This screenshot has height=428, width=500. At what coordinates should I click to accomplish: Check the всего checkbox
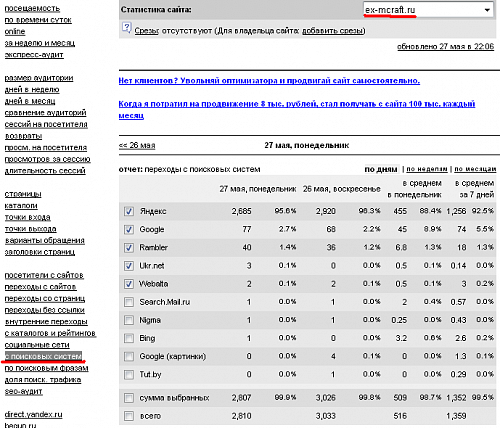tap(129, 416)
